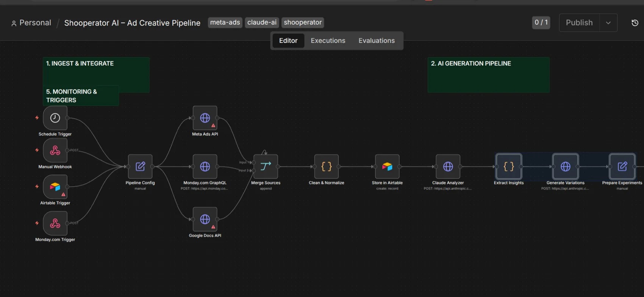This screenshot has height=297, width=644.
Task: Select the 2. AI GENERATION PIPELINE sticky note
Action: [488, 75]
